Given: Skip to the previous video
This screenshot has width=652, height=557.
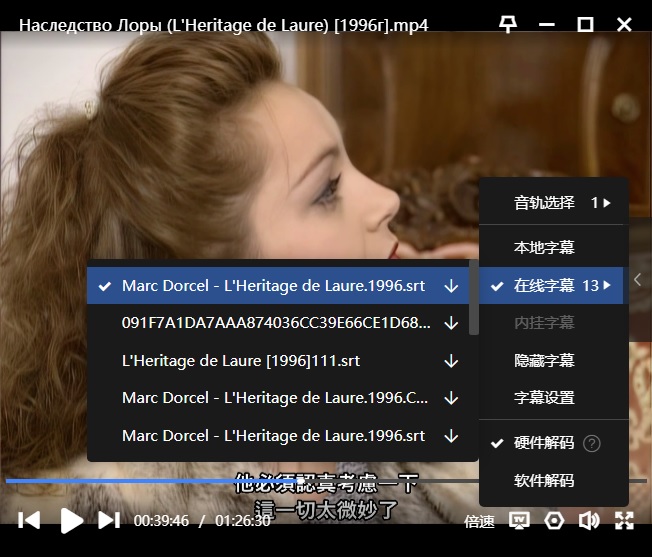Looking at the screenshot, I should pyautogui.click(x=30, y=520).
